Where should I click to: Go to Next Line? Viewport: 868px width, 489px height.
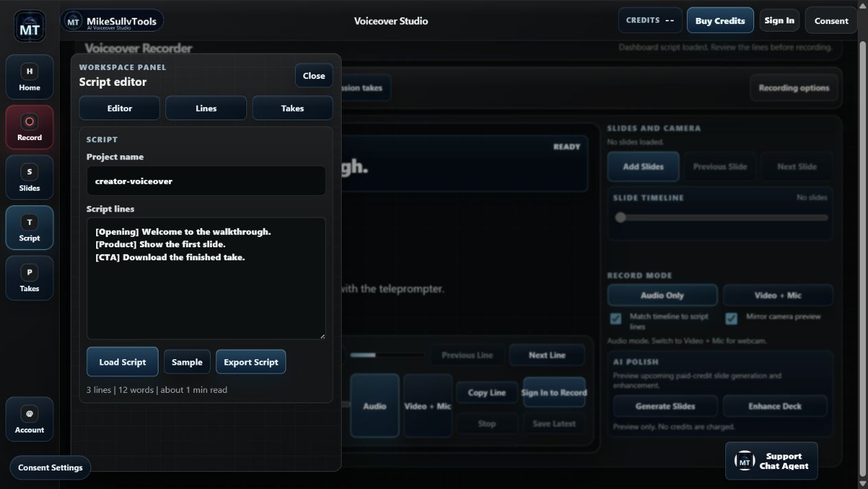pyautogui.click(x=547, y=355)
